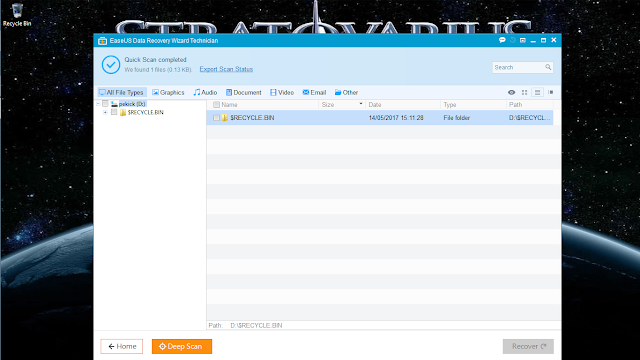The image size is (640, 360).
Task: Click the $RECYCLE.BIN folder icon in file list
Action: tap(224, 118)
